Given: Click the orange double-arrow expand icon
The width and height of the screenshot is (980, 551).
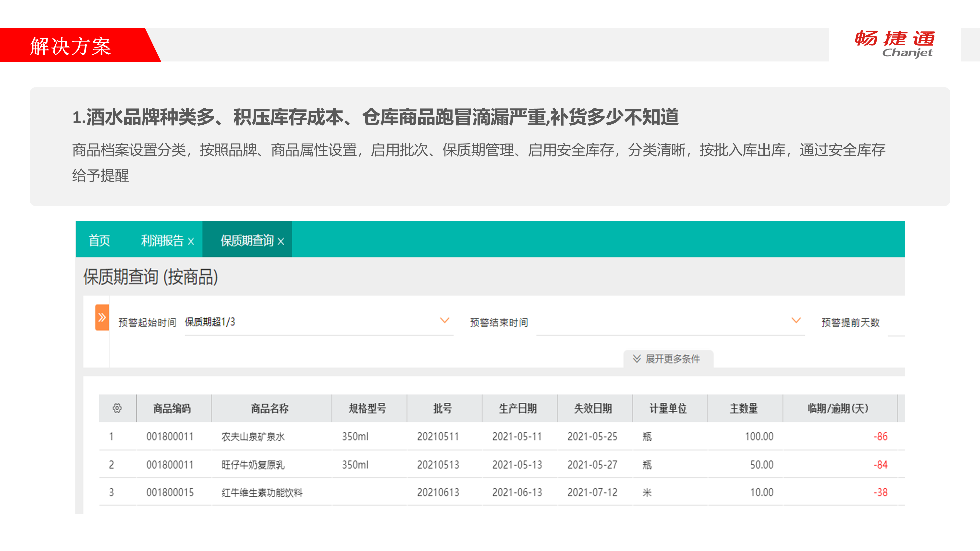Looking at the screenshot, I should [102, 318].
